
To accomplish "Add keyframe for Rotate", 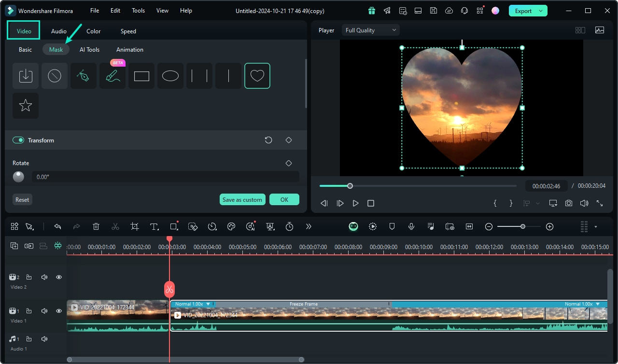I will click(289, 163).
